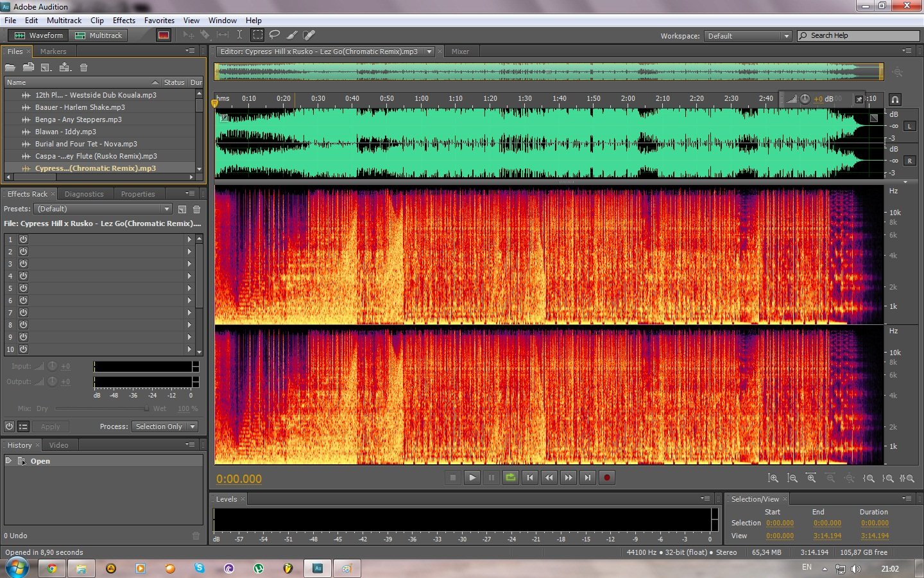924x578 pixels.
Task: Click the zoom navigator icon right of overview
Action: [898, 73]
